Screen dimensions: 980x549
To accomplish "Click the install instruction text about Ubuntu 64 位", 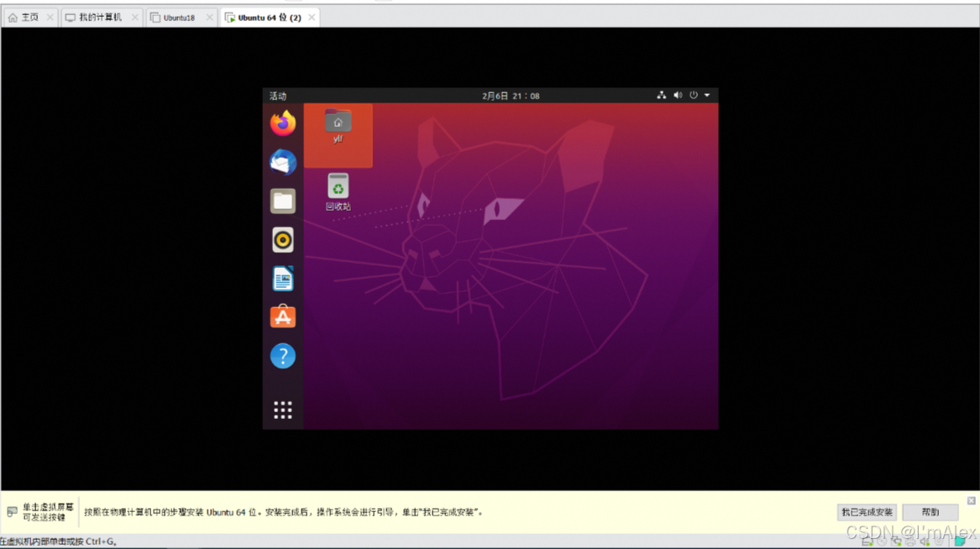I will (284, 512).
